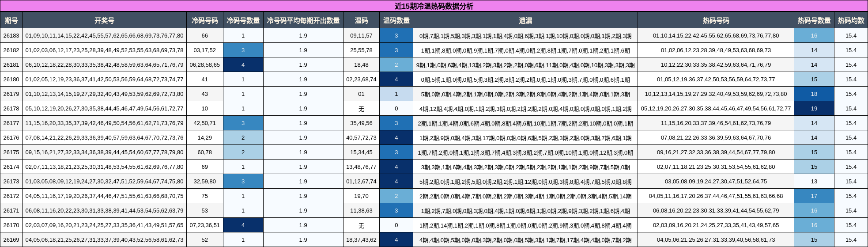Viewport: 868px width, 247px height.
Task: Click the 温码数量 column header
Action: pos(396,20)
